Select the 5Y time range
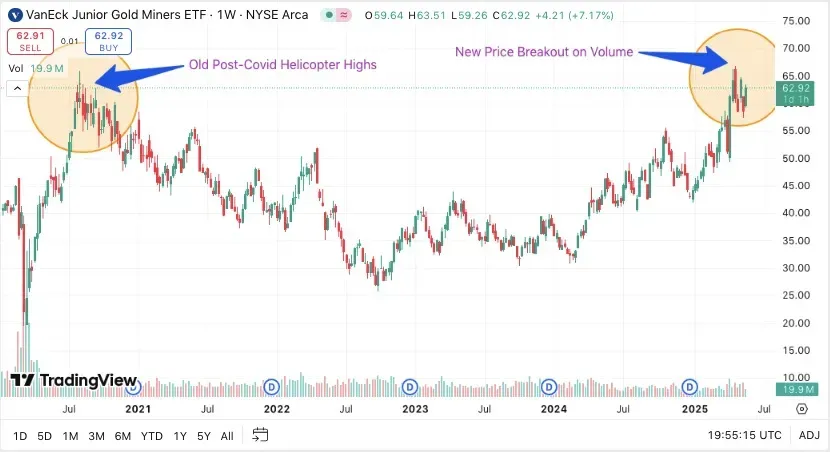Viewport: 830px width, 452px height. (x=204, y=436)
